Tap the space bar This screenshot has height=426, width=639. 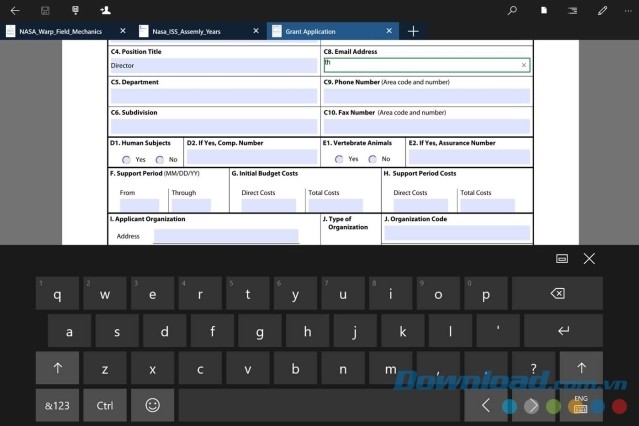(x=319, y=405)
